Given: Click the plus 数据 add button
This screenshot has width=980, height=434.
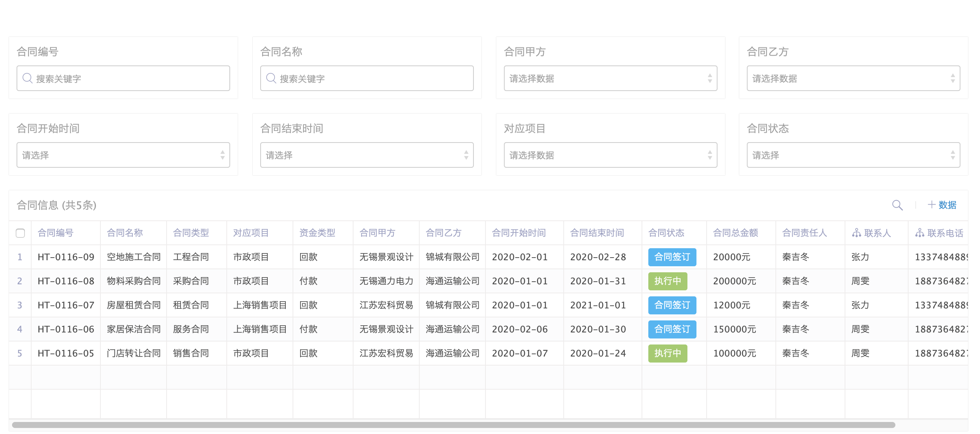Looking at the screenshot, I should click(x=942, y=205).
